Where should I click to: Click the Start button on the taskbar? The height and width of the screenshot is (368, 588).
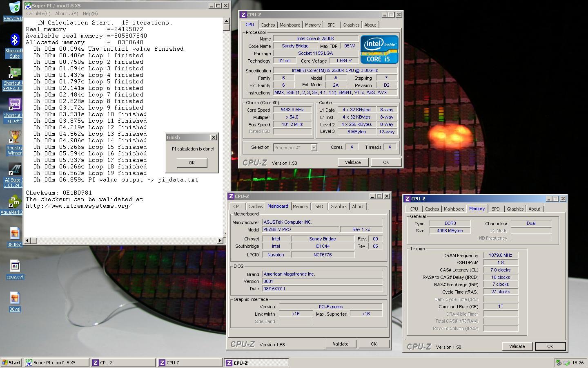11,363
